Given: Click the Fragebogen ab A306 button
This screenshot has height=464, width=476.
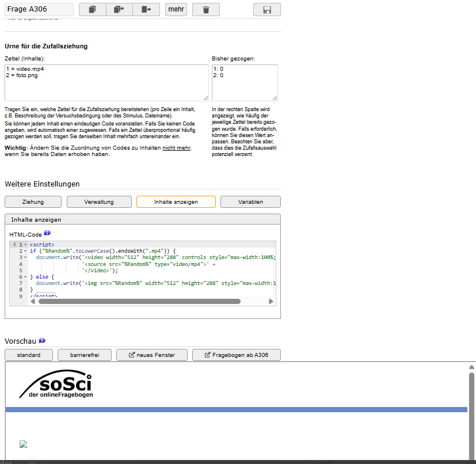Looking at the screenshot, I should [236, 355].
